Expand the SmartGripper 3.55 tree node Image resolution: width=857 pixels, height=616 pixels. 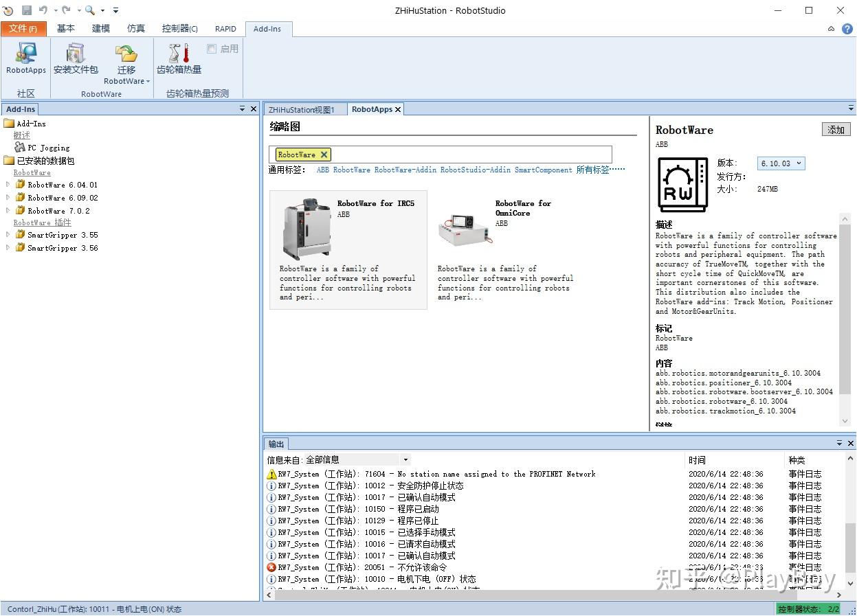(8, 235)
